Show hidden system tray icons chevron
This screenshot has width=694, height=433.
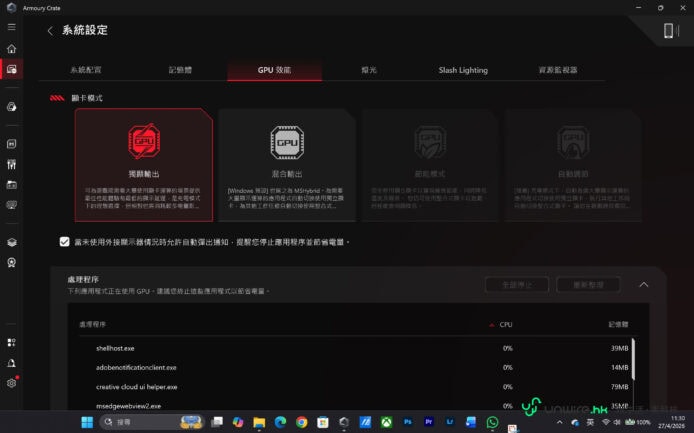pyautogui.click(x=559, y=422)
